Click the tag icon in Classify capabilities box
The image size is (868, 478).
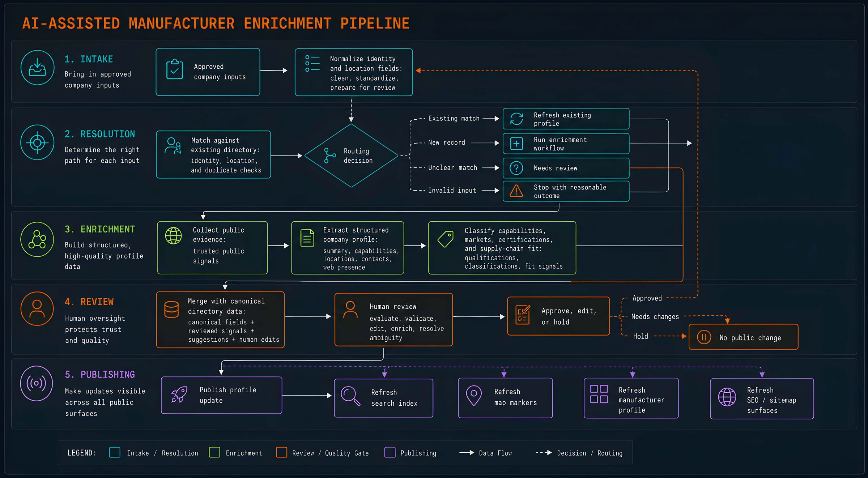446,239
